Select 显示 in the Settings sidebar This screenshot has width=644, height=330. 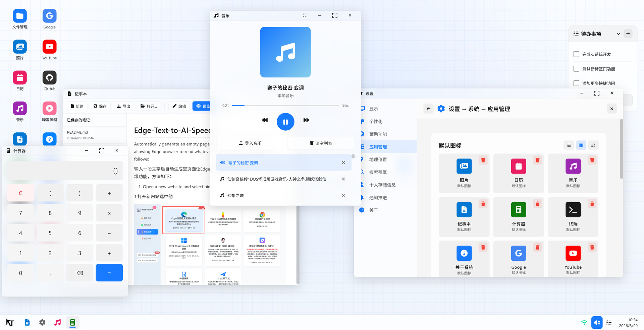386,109
